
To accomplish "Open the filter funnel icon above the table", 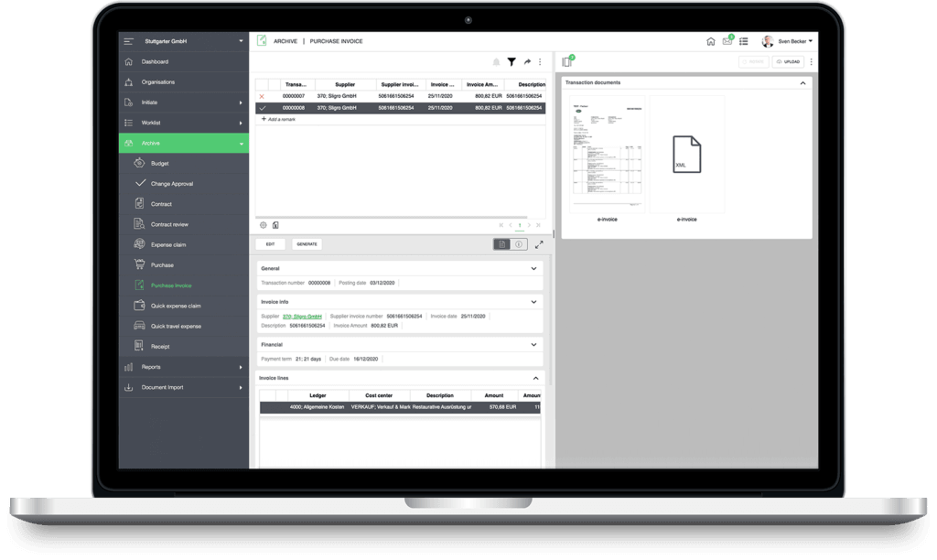I will [512, 62].
